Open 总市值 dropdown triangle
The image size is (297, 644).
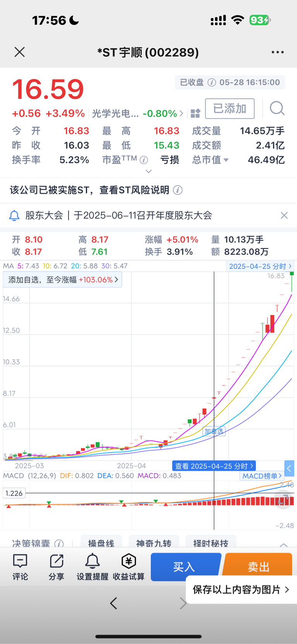click(226, 160)
